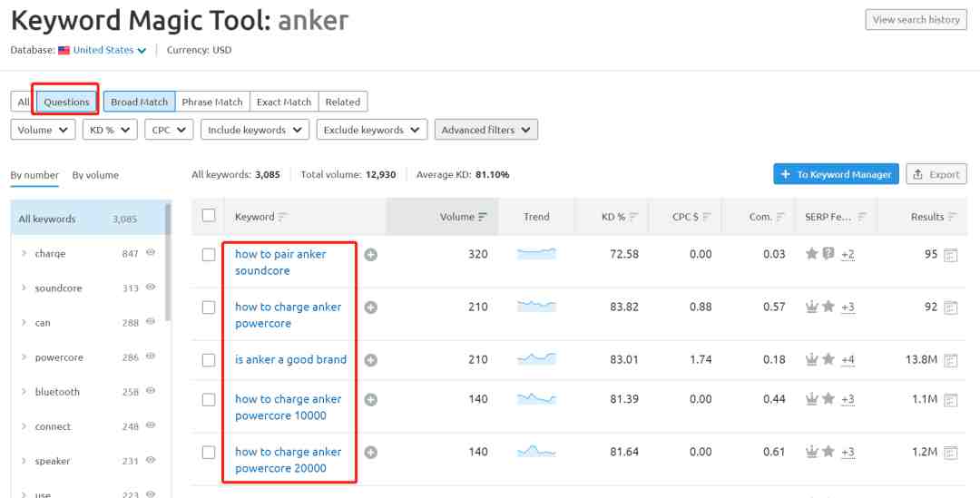Click star SERP feature icon in 'pair anker soundcore' row
The height and width of the screenshot is (498, 980).
[812, 254]
